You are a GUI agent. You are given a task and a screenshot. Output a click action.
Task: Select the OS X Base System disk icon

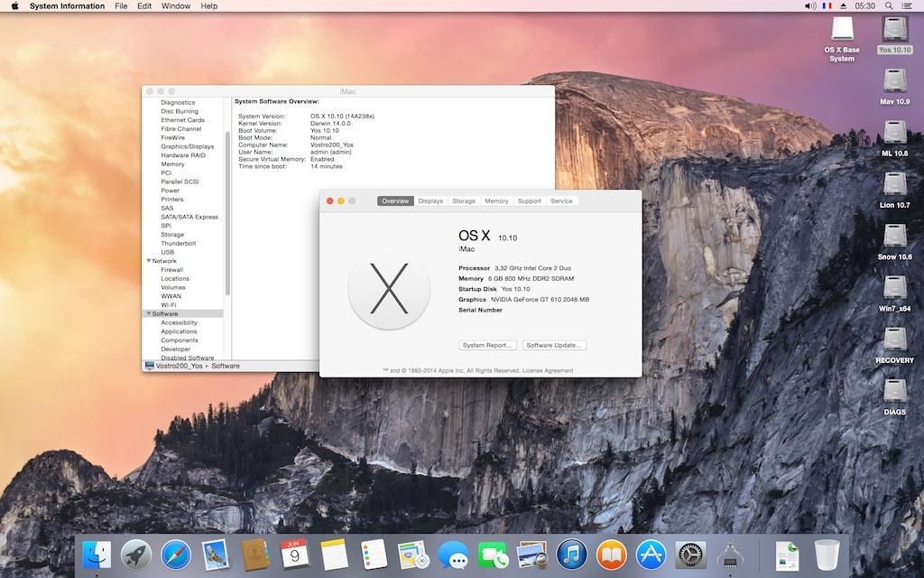(842, 30)
